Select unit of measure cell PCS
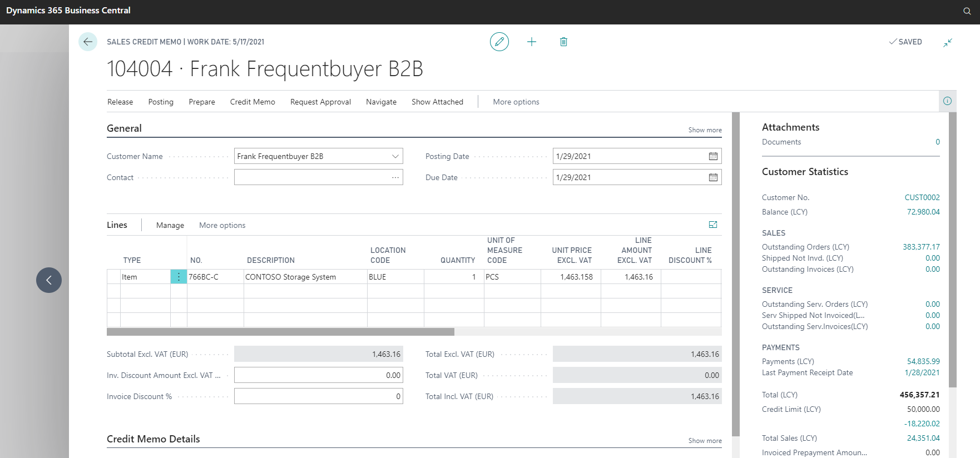 [512, 277]
